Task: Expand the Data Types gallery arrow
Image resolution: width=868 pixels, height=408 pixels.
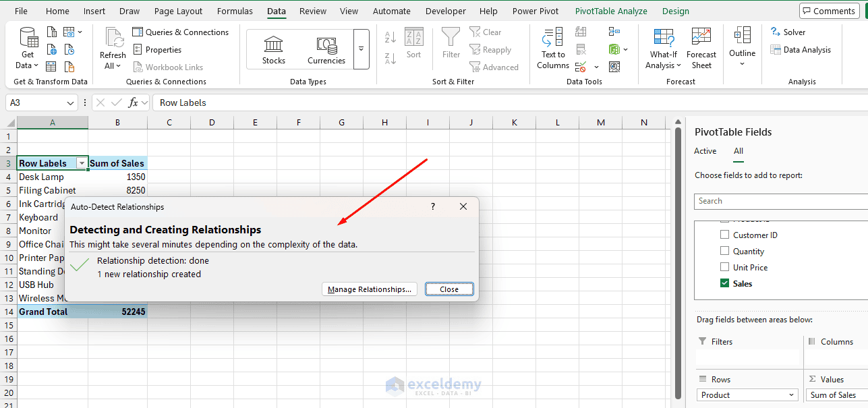Action: [361, 49]
